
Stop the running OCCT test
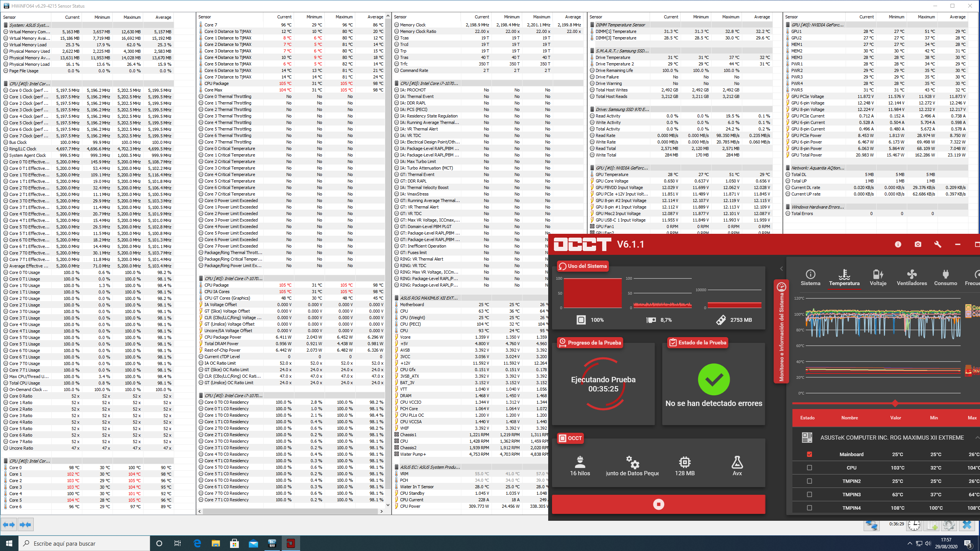(658, 504)
